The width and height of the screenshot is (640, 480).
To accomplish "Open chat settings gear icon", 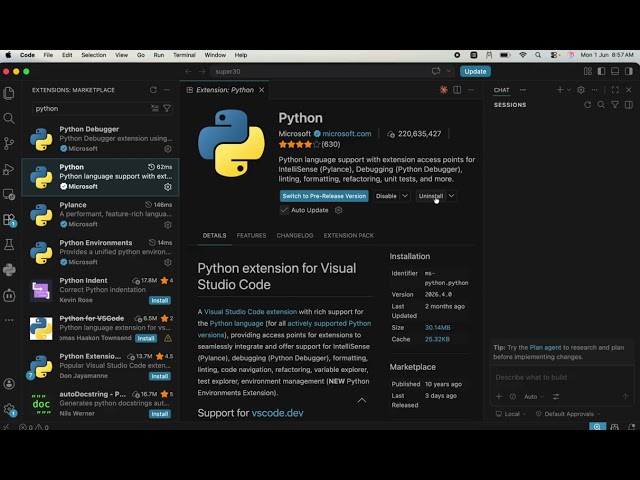I will pos(581,90).
